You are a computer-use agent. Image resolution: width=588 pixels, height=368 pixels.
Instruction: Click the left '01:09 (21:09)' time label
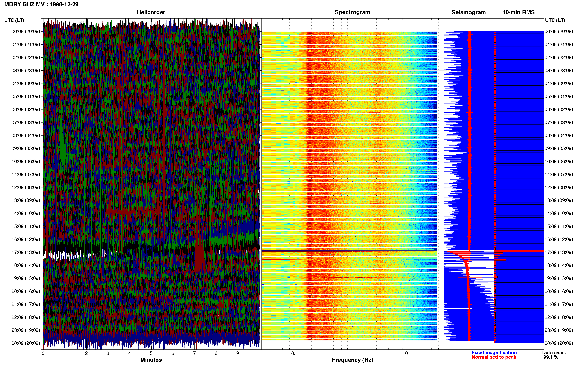(x=26, y=45)
